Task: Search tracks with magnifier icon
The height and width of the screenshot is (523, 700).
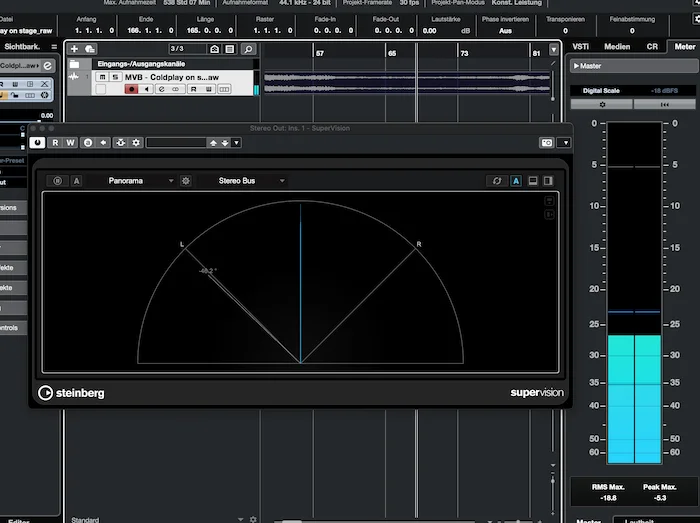Action: pyautogui.click(x=248, y=49)
